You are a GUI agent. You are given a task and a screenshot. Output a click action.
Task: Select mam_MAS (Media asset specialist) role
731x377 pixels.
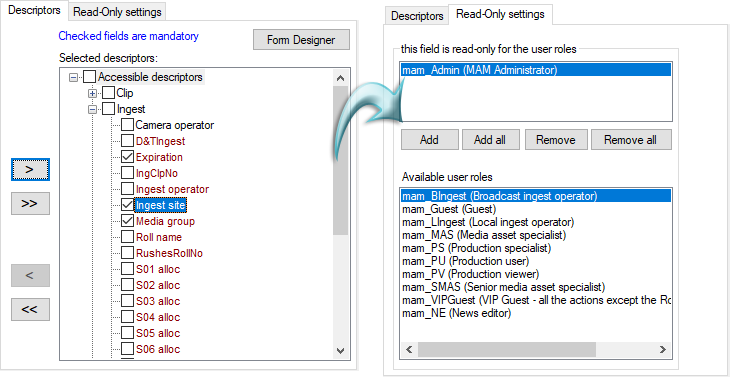536,235
